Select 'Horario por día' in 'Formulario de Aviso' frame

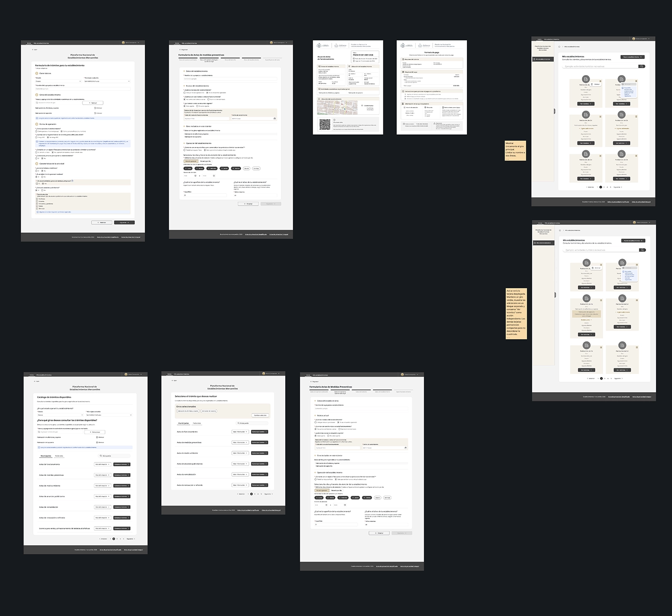click(x=205, y=161)
